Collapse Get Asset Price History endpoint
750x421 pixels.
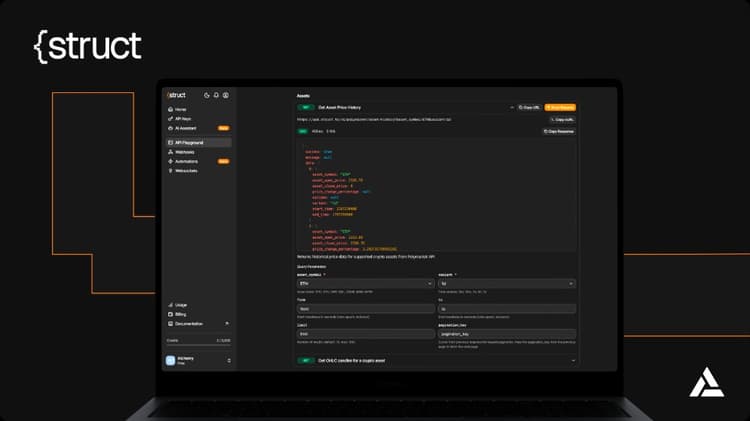tap(512, 108)
